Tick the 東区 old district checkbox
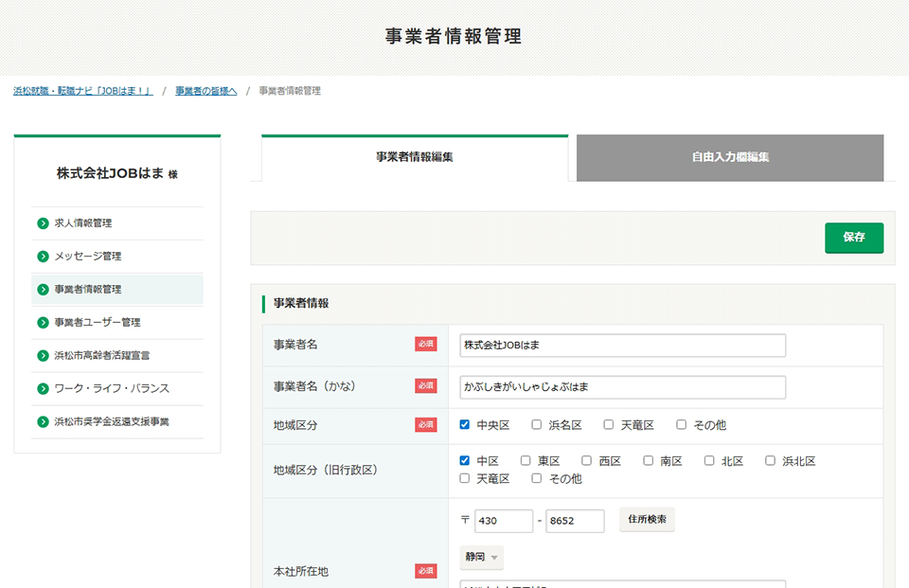The width and height of the screenshot is (909, 588). (x=526, y=461)
